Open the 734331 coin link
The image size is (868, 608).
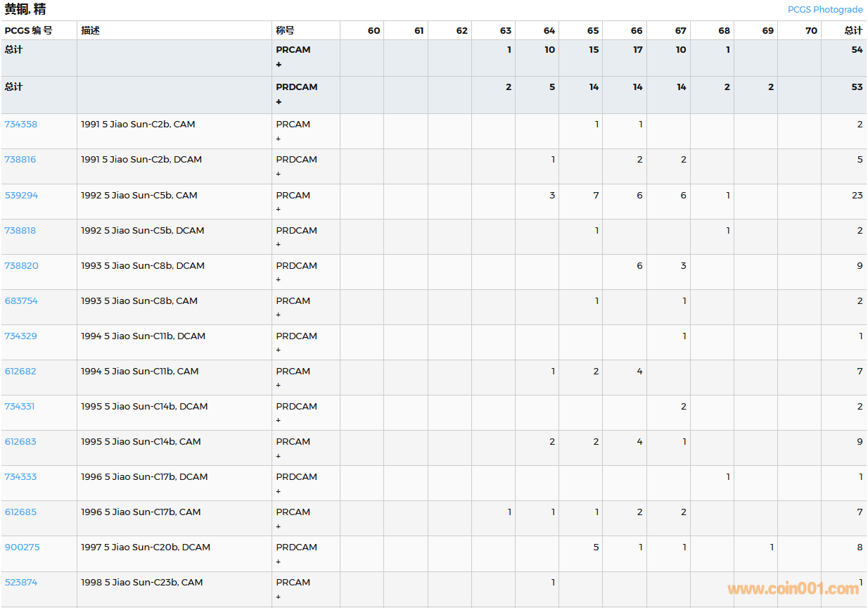coord(20,407)
